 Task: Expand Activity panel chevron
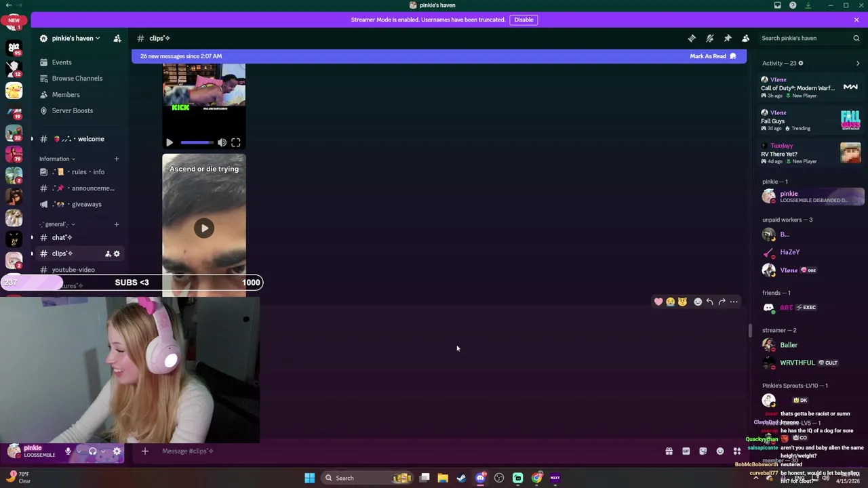tap(858, 64)
